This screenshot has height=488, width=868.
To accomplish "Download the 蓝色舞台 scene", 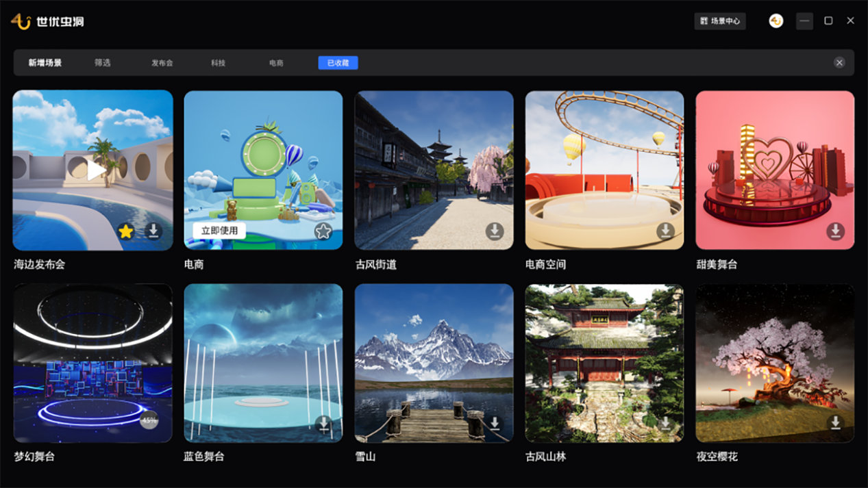I will click(323, 424).
